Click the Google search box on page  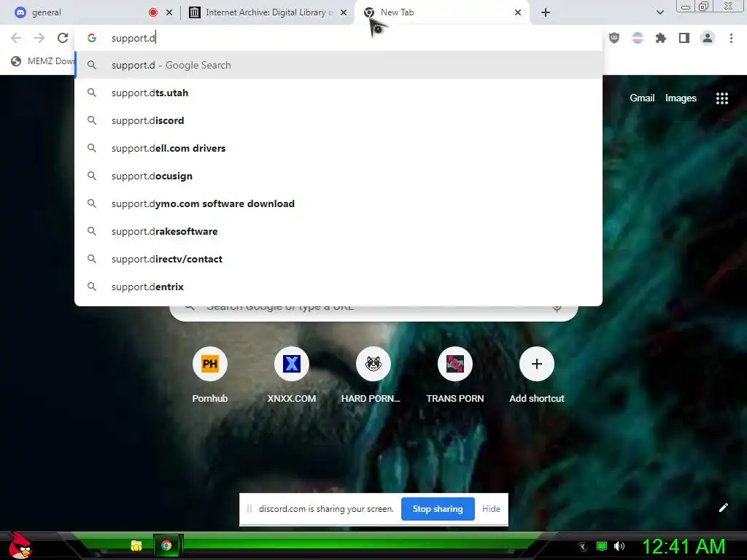(373, 312)
